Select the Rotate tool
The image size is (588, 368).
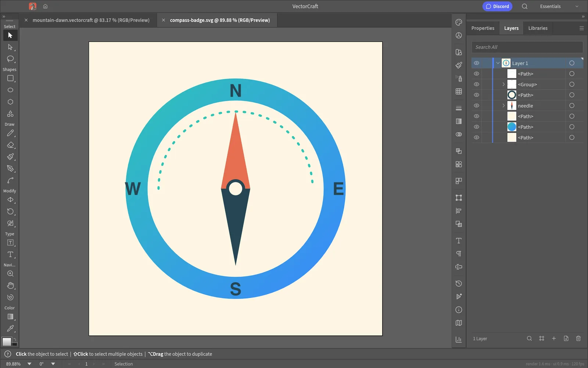pos(10,212)
